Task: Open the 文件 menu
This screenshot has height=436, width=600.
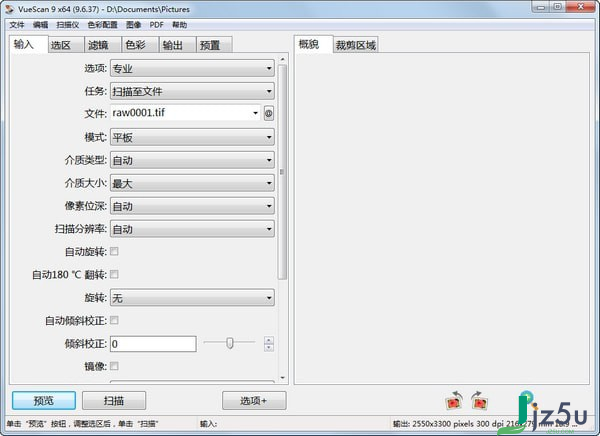Action: coord(17,25)
